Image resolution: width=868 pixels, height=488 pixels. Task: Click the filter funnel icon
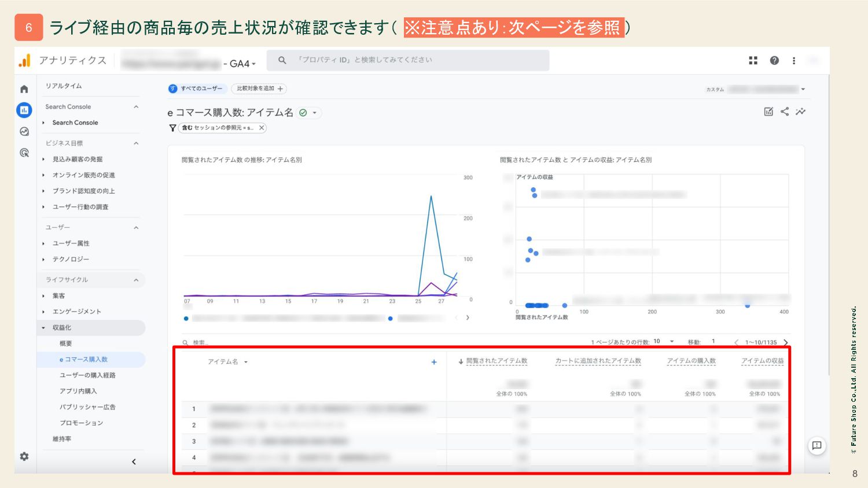tap(172, 128)
